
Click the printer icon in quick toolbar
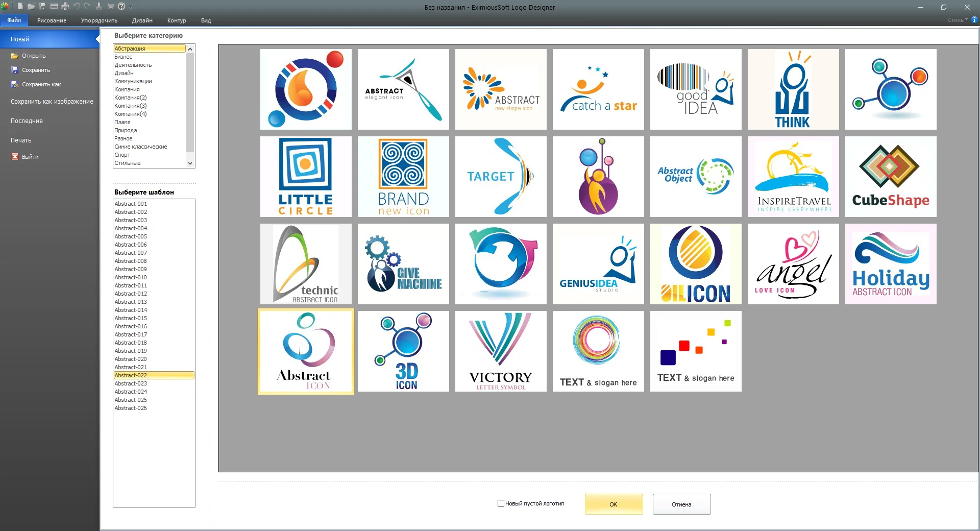(65, 6)
